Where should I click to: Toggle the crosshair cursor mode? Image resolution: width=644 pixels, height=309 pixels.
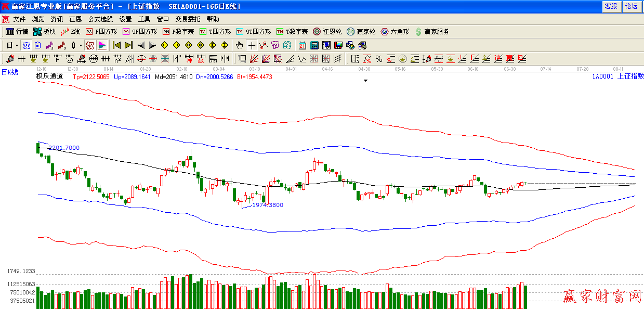coord(252,45)
